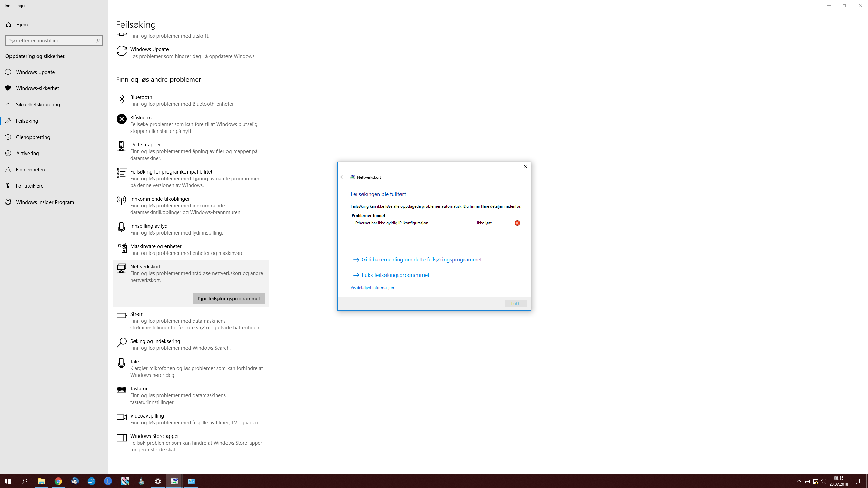Close the Nettverkskort dialog with X
This screenshot has width=868, height=488.
coord(526,167)
